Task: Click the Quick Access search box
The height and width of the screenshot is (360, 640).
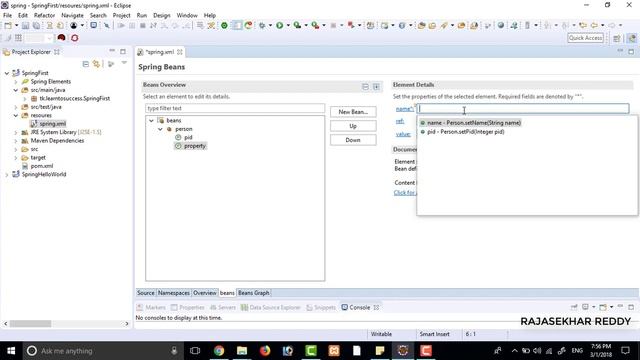Action: pos(585,38)
